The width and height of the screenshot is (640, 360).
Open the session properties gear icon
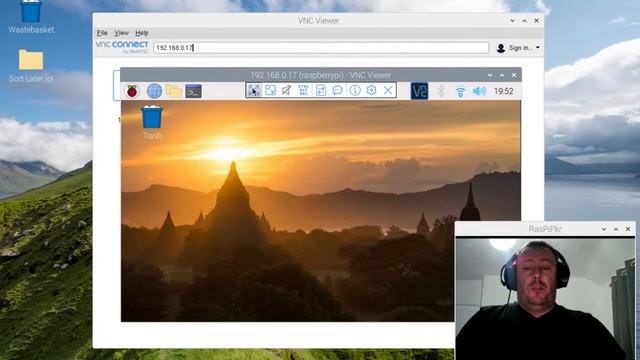pyautogui.click(x=371, y=90)
